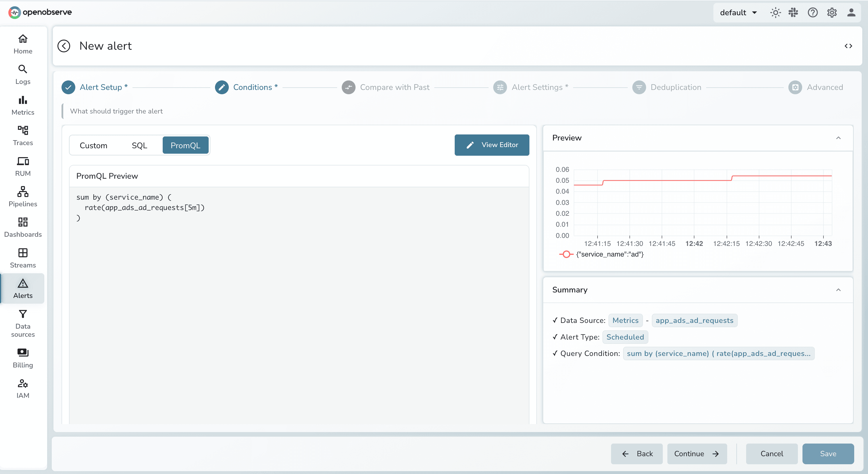Open the Dashboards panel
This screenshot has height=474, width=868.
pos(23,227)
